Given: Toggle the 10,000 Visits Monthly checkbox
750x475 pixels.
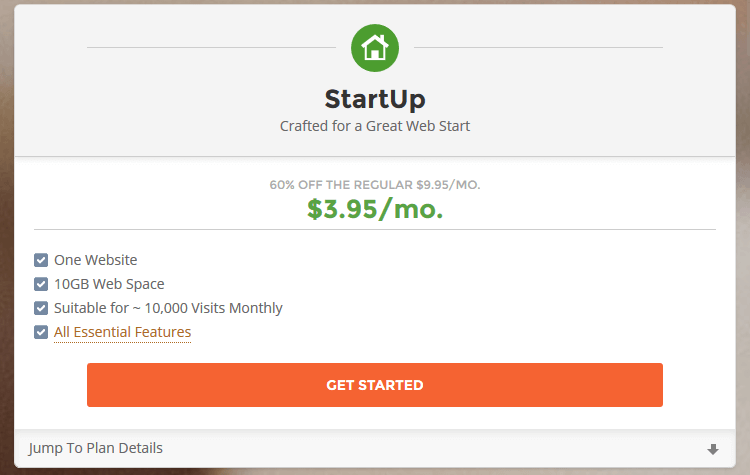Looking at the screenshot, I should point(41,308).
